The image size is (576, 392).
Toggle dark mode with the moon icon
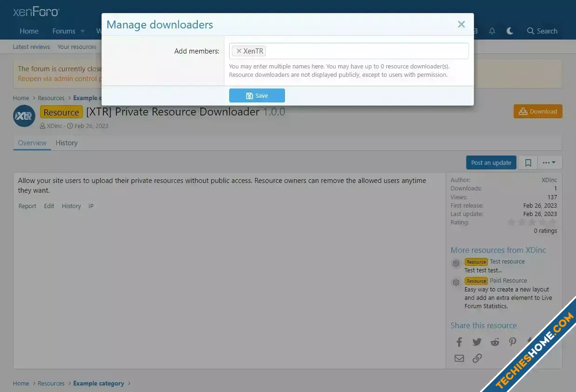pyautogui.click(x=510, y=31)
